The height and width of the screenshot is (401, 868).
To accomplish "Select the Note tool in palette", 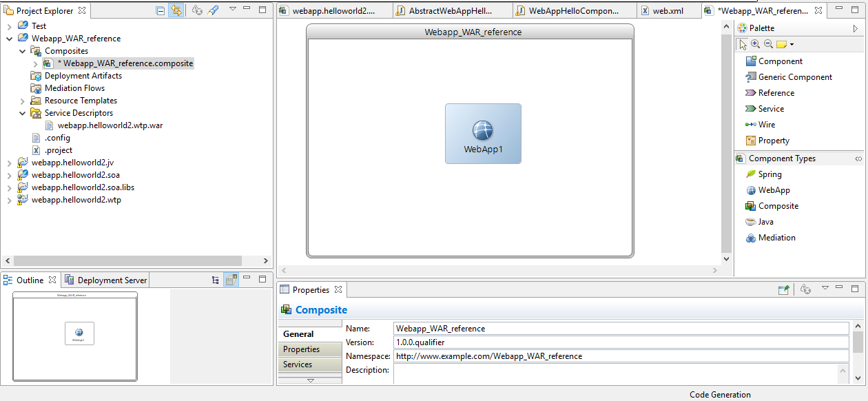I will 781,44.
